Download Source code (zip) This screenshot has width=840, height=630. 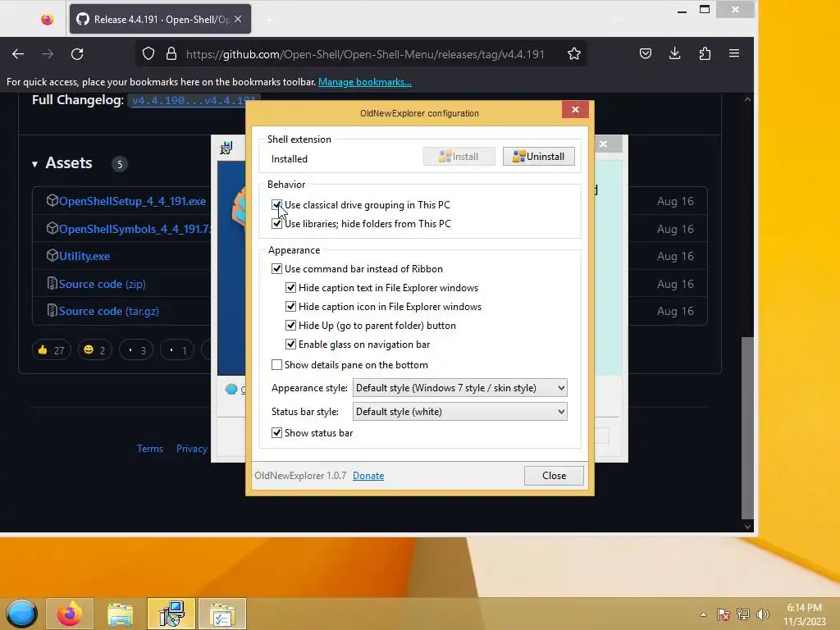103,284
